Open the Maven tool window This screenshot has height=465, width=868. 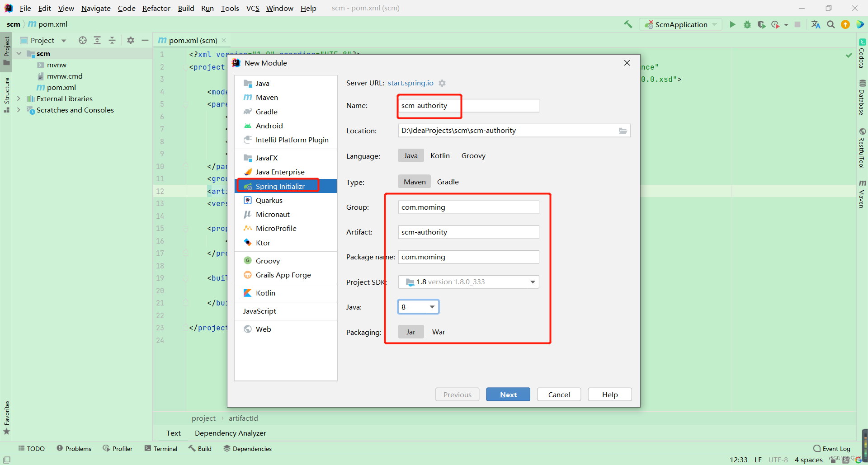(862, 194)
